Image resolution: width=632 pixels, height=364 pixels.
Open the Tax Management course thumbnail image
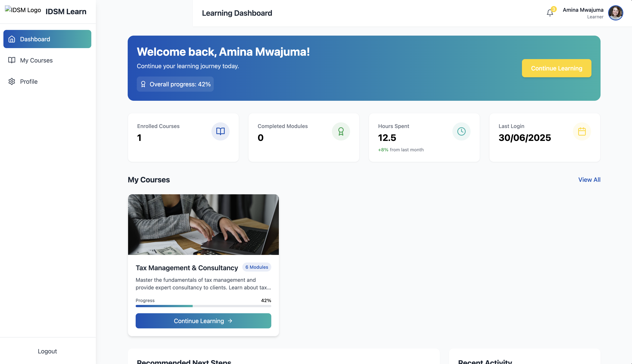203,224
